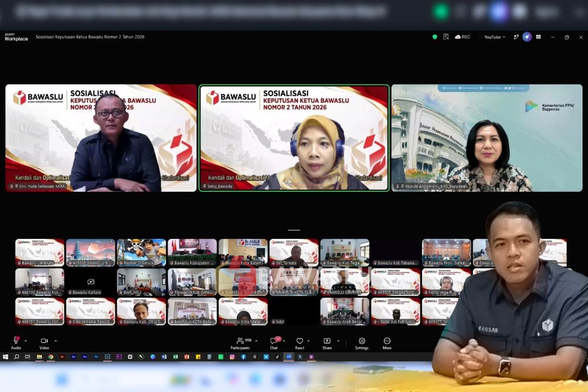
Task: Select Drs. Yuda Setiawan's video tile
Action: click(x=101, y=138)
